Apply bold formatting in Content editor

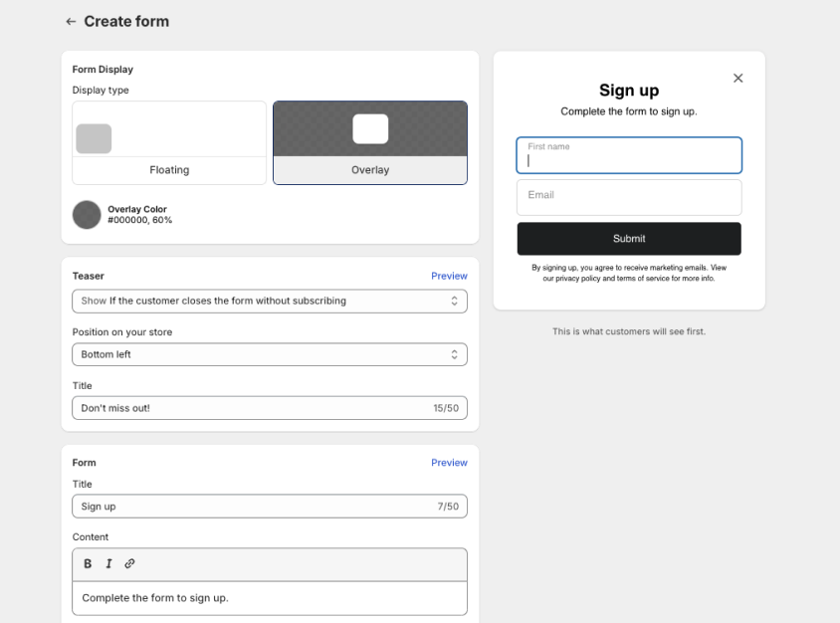[x=88, y=563]
